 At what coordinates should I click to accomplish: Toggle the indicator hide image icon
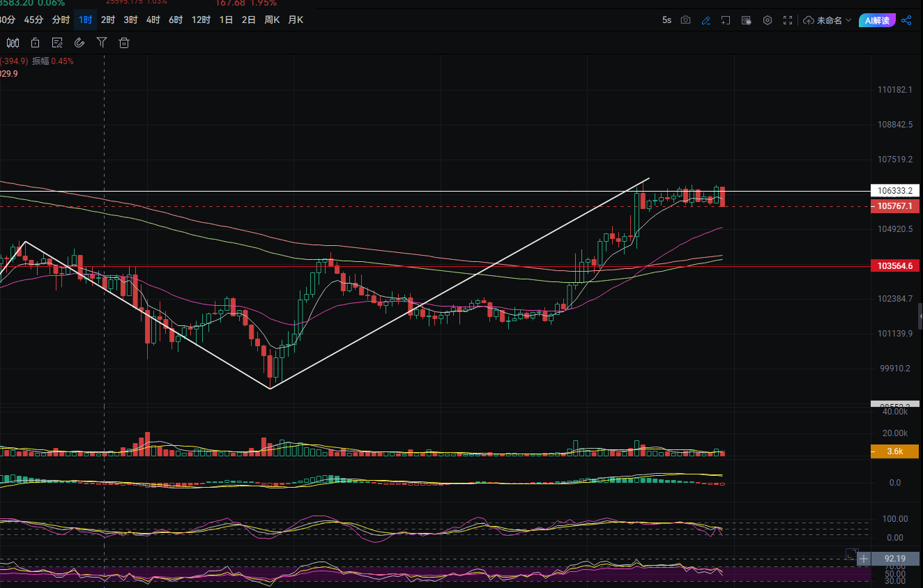pyautogui.click(x=747, y=20)
